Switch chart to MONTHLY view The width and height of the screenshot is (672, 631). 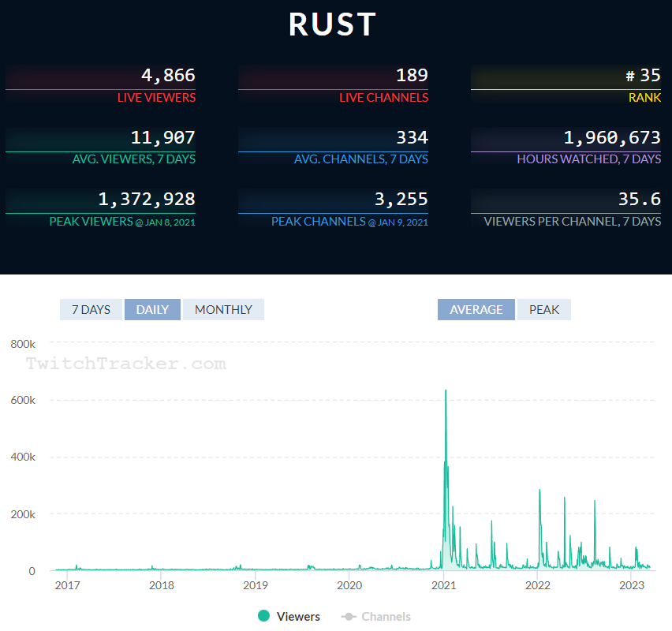pos(223,309)
